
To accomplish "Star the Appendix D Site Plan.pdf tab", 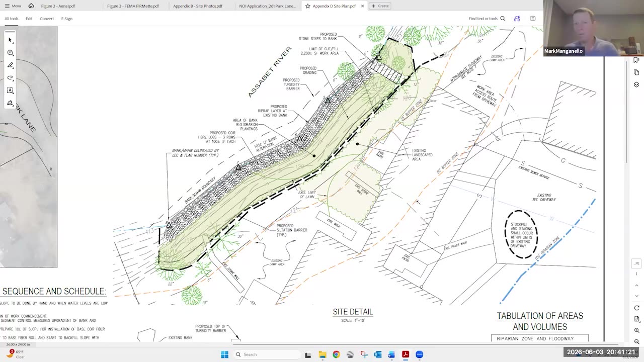I will coord(307,6).
